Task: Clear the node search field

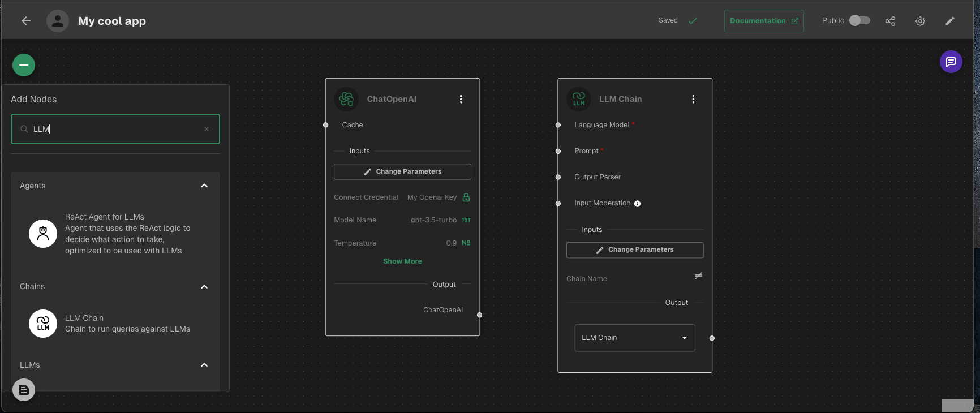Action: (207, 129)
